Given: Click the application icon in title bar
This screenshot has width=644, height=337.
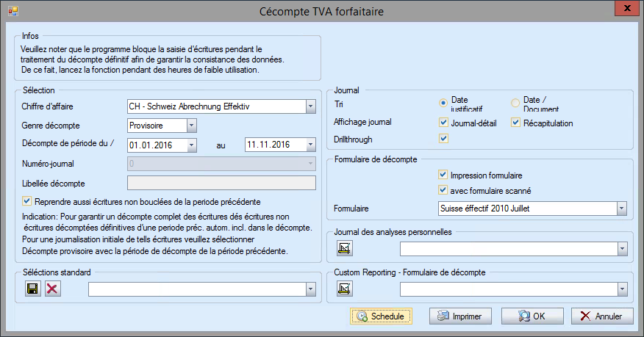Looking at the screenshot, I should (12, 11).
